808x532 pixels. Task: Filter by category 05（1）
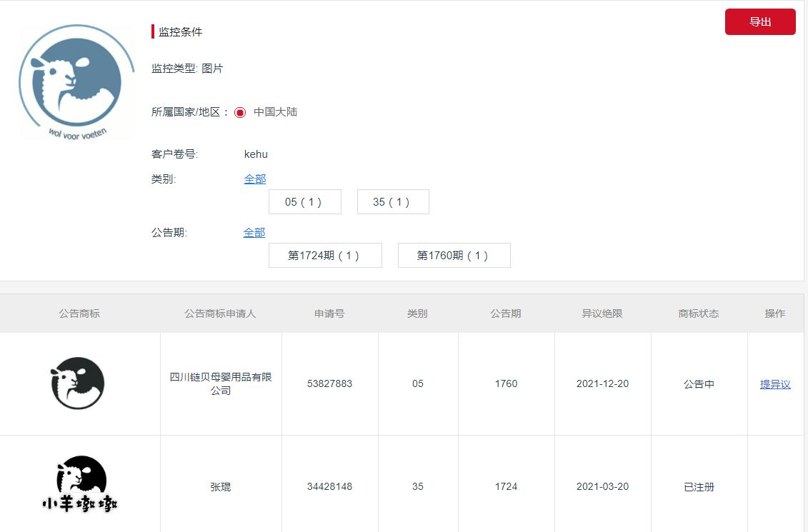pos(304,202)
